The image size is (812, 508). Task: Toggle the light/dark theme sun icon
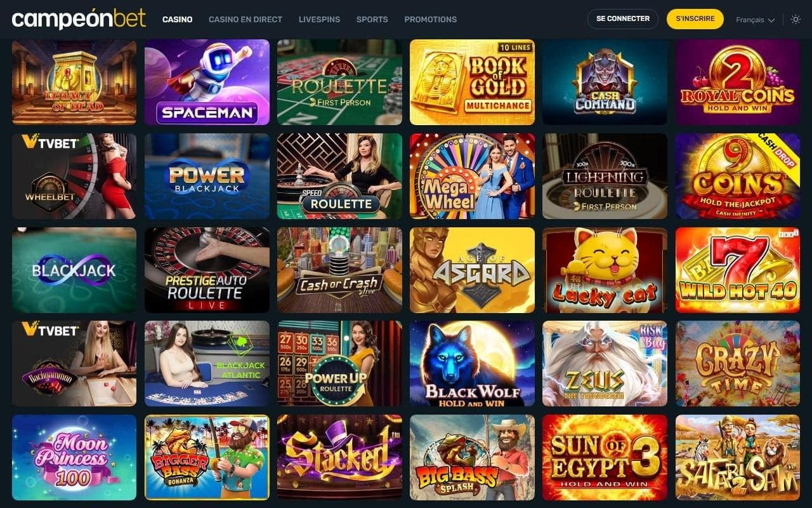tap(796, 20)
